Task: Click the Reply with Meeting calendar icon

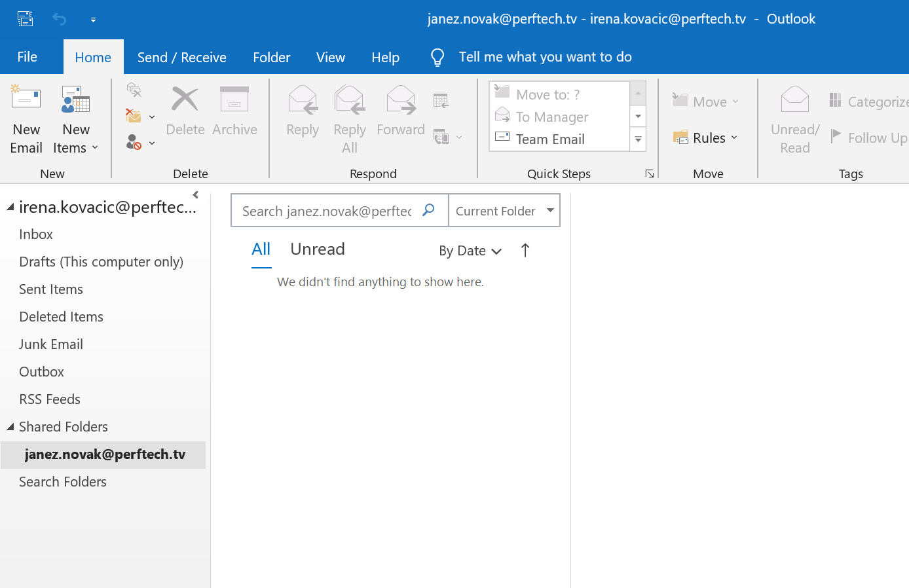Action: point(441,100)
